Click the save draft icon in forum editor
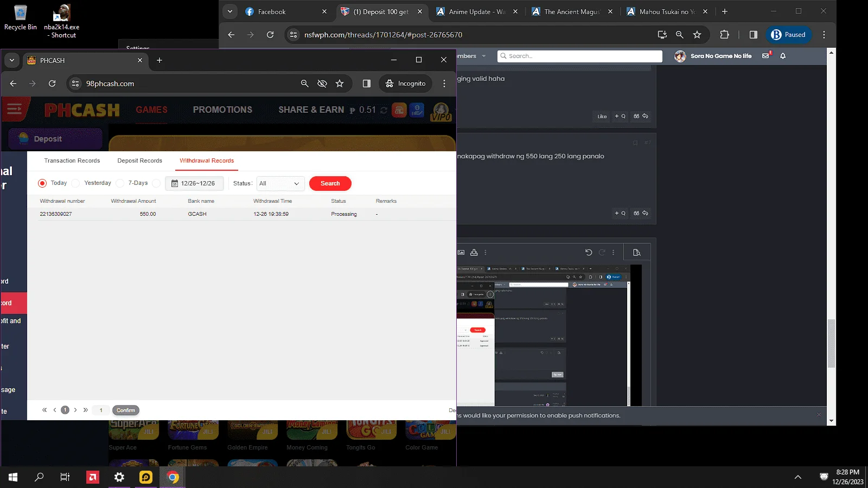This screenshot has height=488, width=868. coord(474,252)
